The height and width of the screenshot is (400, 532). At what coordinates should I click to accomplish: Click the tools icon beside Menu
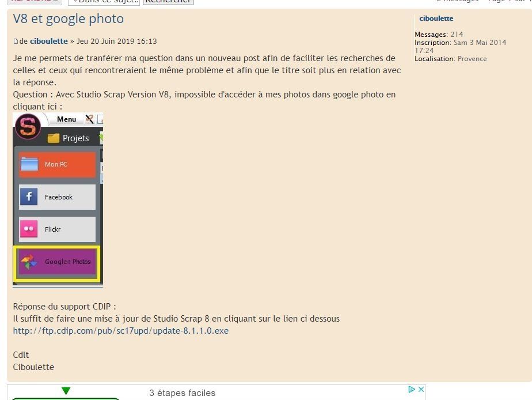[90, 119]
